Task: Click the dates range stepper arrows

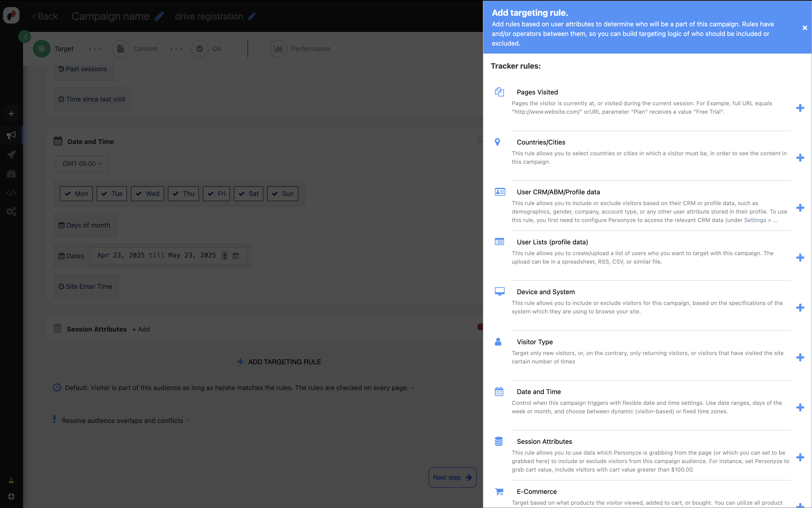Action: tap(225, 256)
